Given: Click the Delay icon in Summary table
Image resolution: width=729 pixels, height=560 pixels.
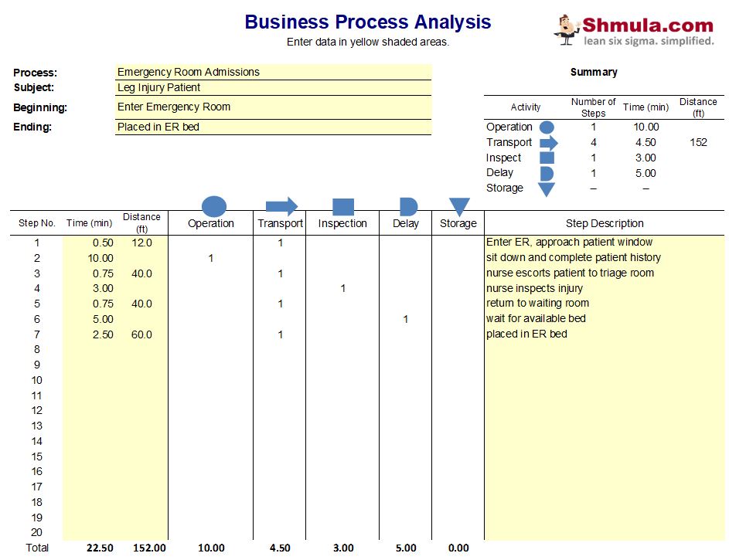Looking at the screenshot, I should [547, 173].
